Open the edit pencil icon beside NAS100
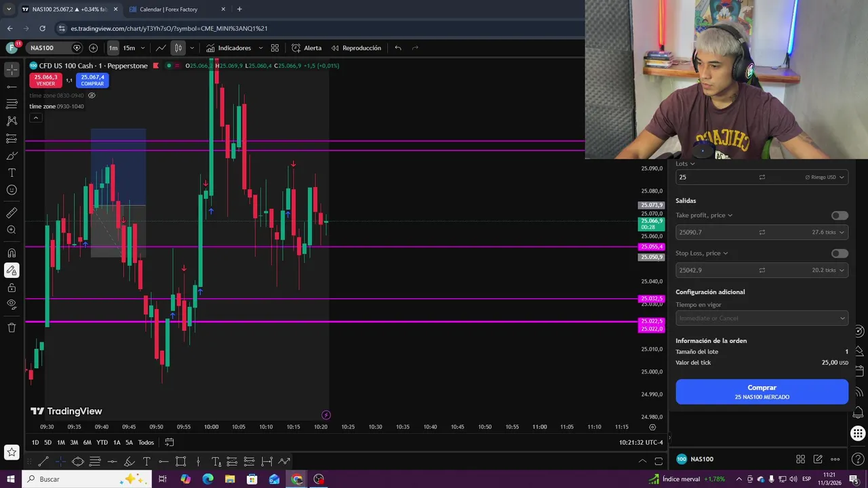Image resolution: width=868 pixels, height=488 pixels. [x=818, y=460]
